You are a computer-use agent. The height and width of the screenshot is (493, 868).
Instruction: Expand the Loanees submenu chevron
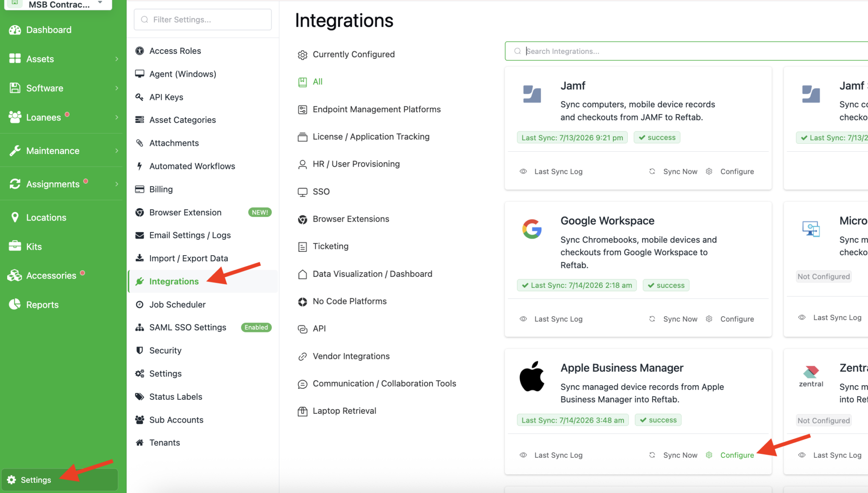pos(117,117)
